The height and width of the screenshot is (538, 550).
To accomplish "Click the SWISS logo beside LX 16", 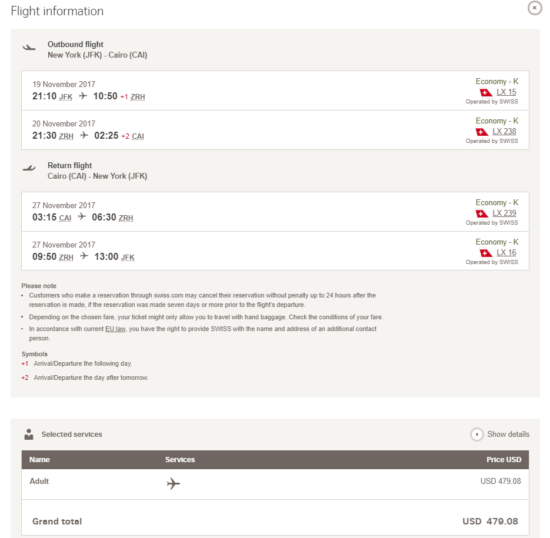I will 486,253.
